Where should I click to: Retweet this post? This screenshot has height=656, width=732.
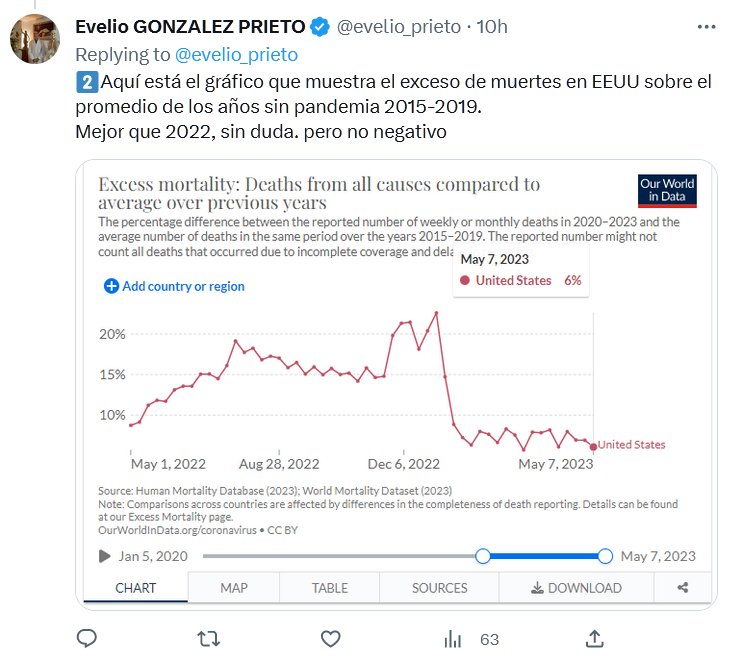coord(208,638)
